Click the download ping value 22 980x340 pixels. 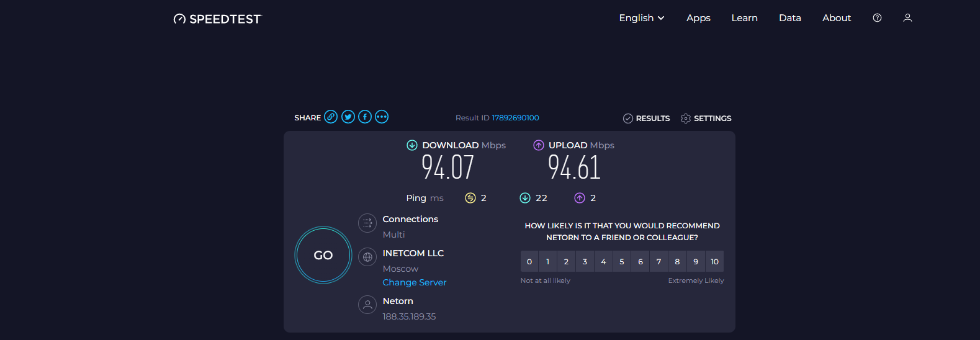(541, 198)
